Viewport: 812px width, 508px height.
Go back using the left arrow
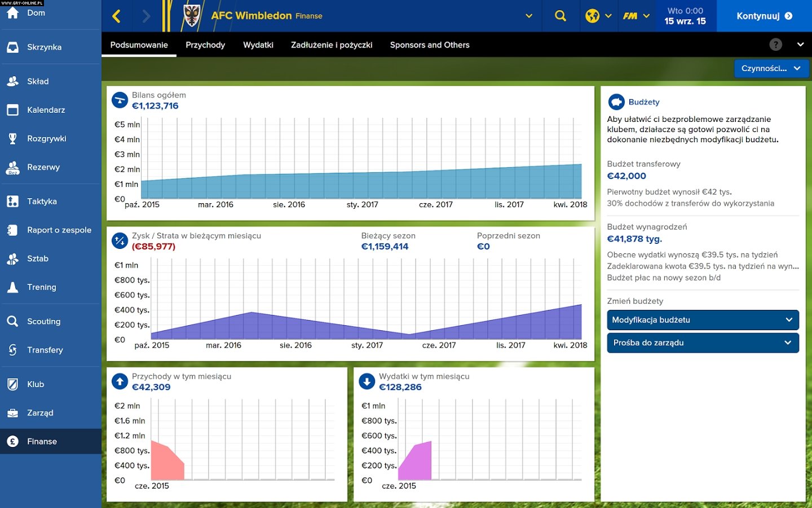117,16
